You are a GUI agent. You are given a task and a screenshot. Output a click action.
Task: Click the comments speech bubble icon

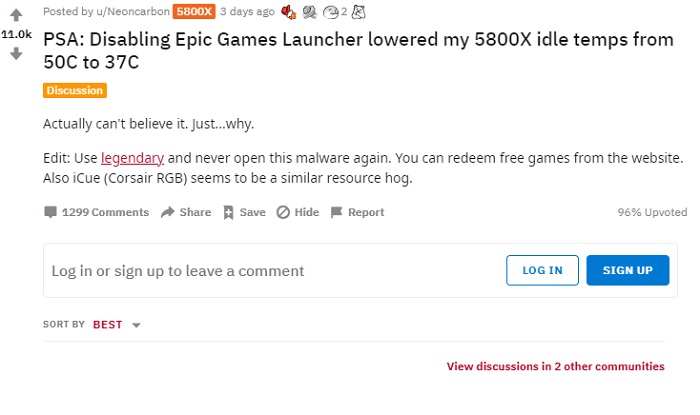coord(50,212)
